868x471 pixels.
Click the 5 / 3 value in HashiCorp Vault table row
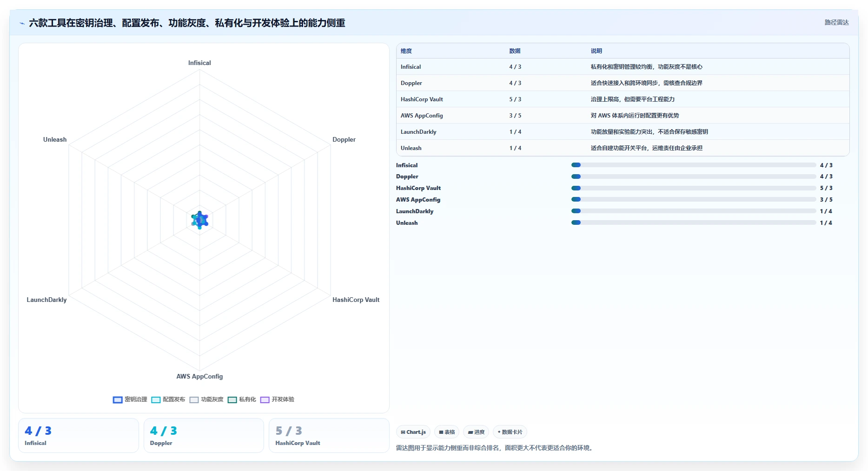coord(515,99)
